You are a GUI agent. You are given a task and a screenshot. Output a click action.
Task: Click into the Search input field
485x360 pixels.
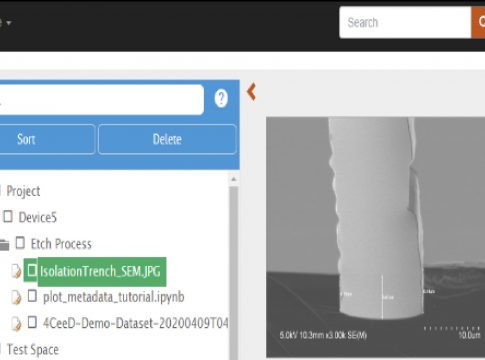[405, 22]
